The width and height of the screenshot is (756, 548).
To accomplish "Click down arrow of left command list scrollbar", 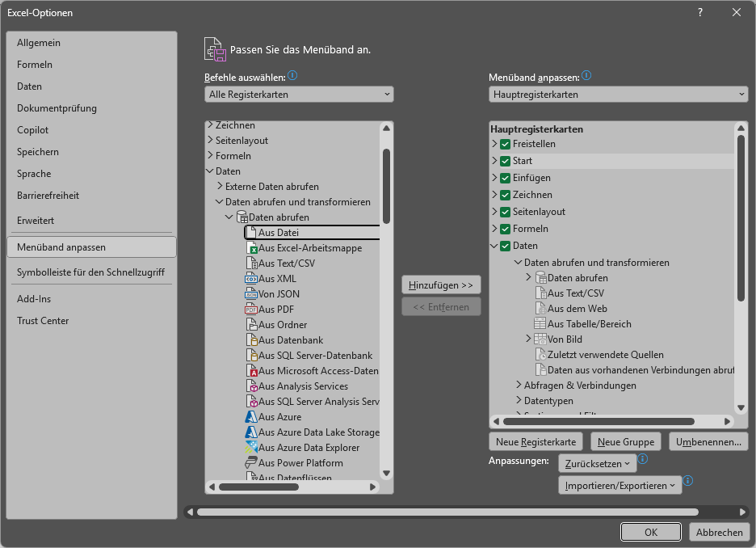I will click(x=386, y=473).
